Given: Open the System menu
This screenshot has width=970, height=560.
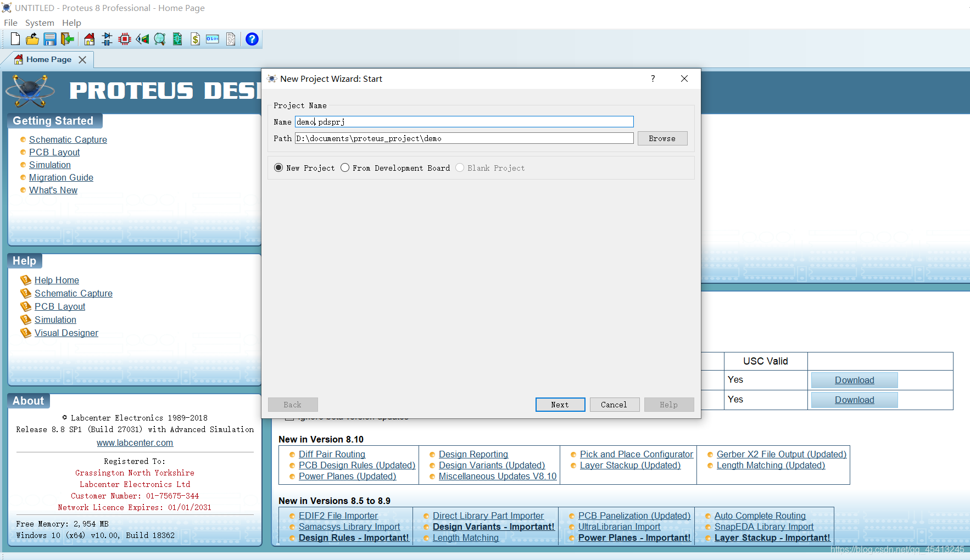Looking at the screenshot, I should 40,23.
